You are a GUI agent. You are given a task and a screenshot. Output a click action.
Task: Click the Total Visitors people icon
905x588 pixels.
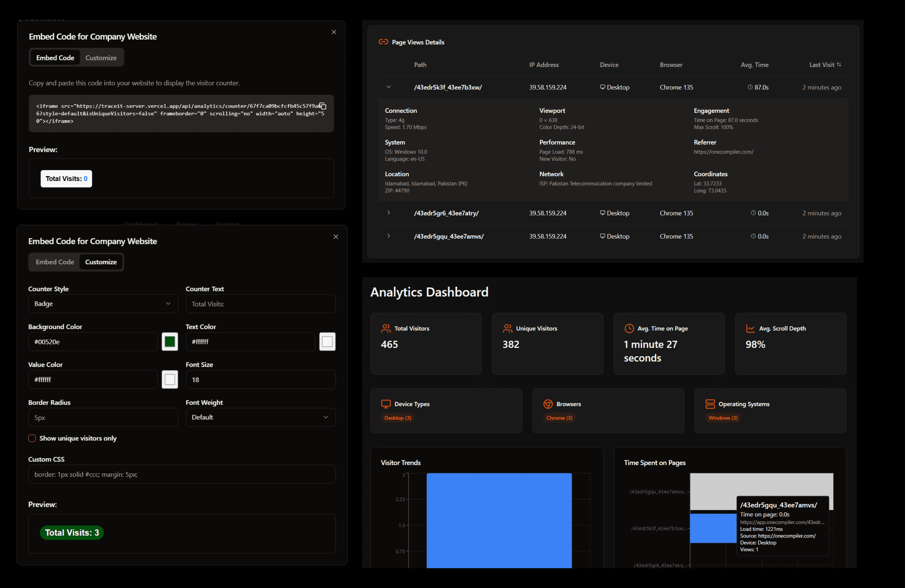(386, 328)
